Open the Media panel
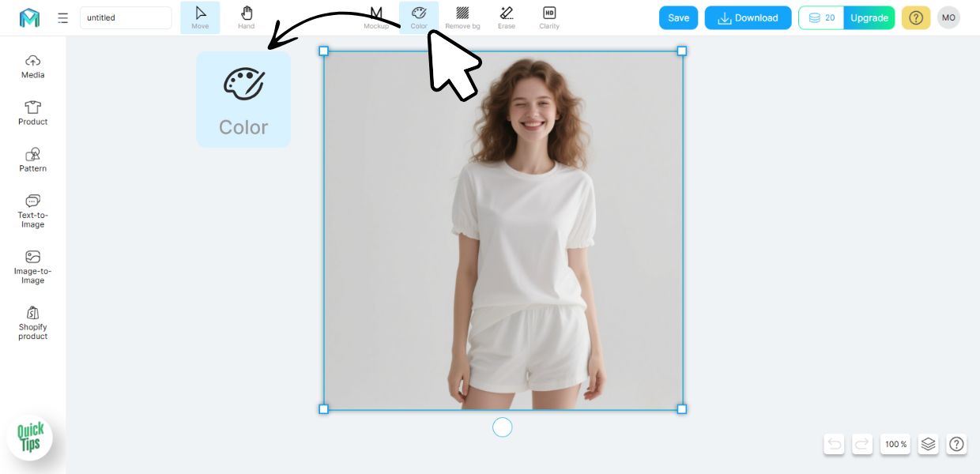The height and width of the screenshot is (474, 980). click(33, 66)
